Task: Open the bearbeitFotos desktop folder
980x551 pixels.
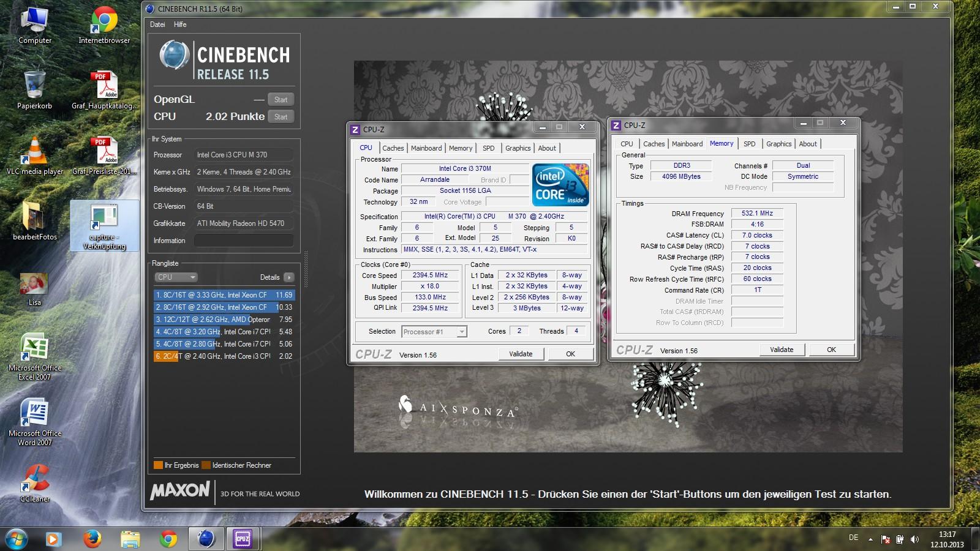Action: pos(35,220)
